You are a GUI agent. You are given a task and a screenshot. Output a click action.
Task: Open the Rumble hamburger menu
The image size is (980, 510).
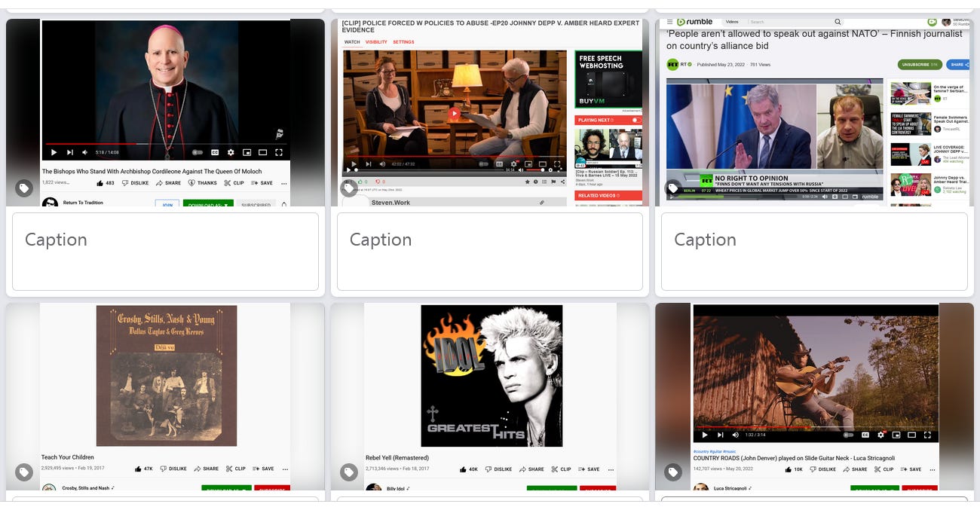tap(669, 22)
